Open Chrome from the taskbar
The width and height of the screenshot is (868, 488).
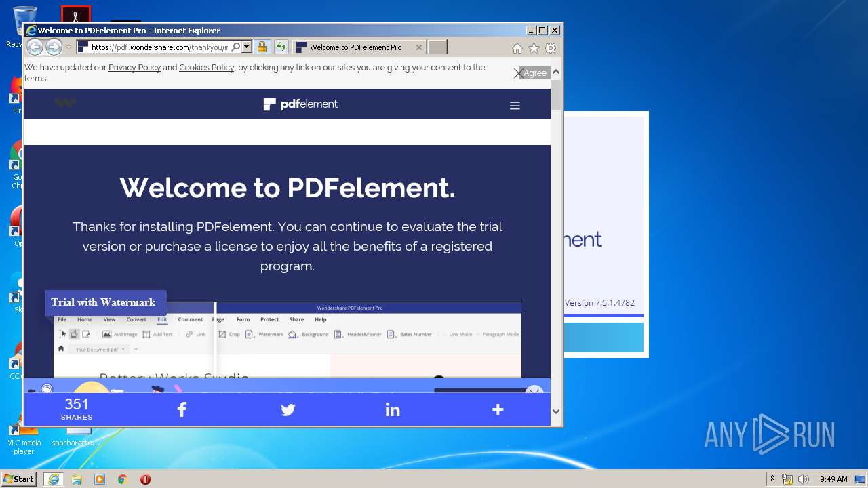coord(123,479)
